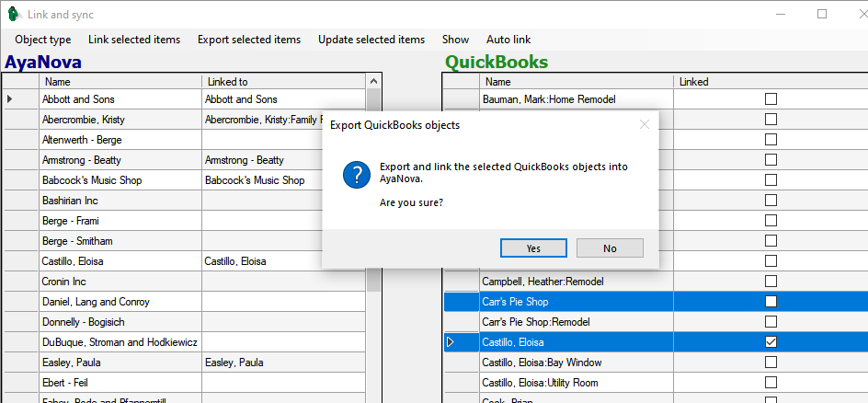
Task: Click the QuickBooks Name column header
Action: coord(577,81)
